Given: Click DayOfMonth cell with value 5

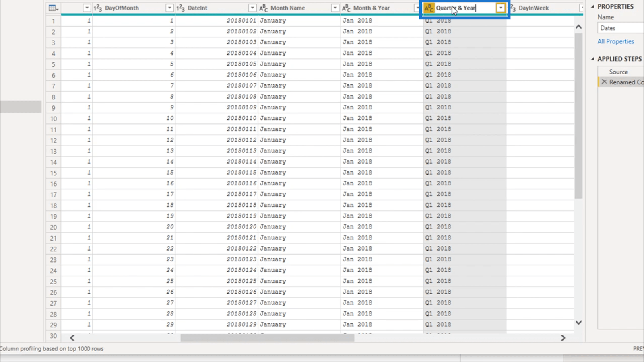Looking at the screenshot, I should [x=134, y=64].
